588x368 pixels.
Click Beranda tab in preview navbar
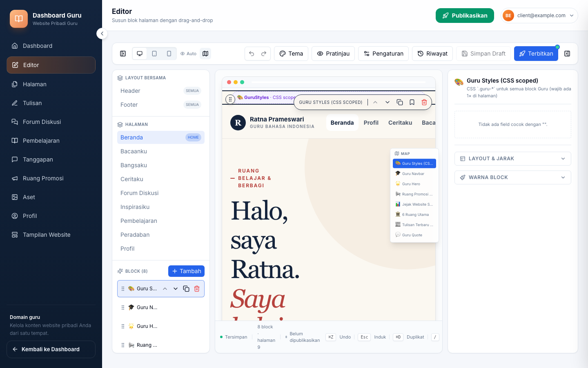(342, 123)
